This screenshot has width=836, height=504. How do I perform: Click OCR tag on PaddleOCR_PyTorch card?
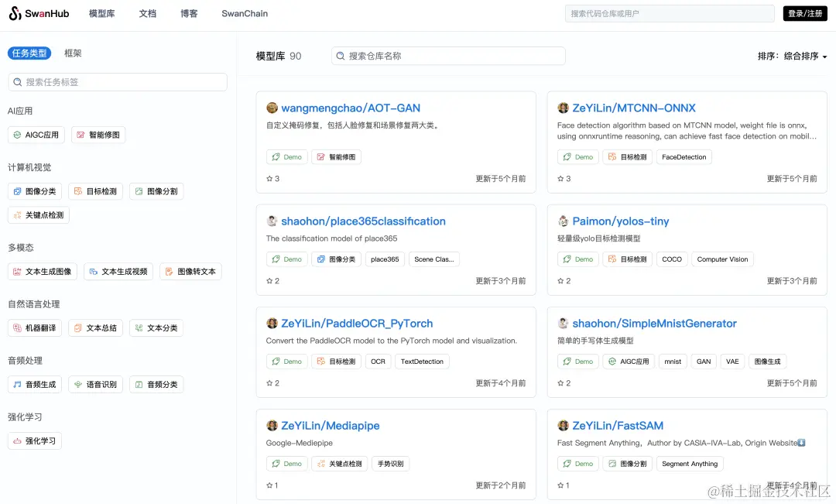click(x=378, y=362)
